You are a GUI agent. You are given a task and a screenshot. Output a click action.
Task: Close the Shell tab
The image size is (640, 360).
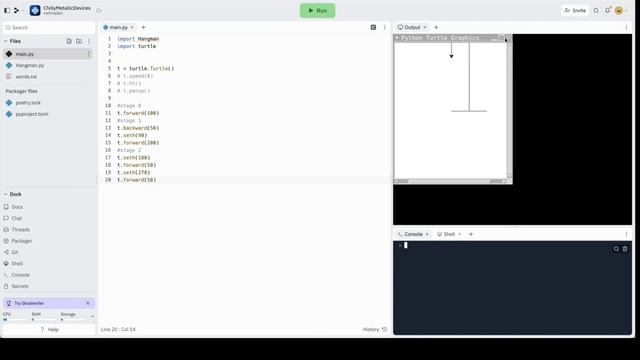(460, 234)
